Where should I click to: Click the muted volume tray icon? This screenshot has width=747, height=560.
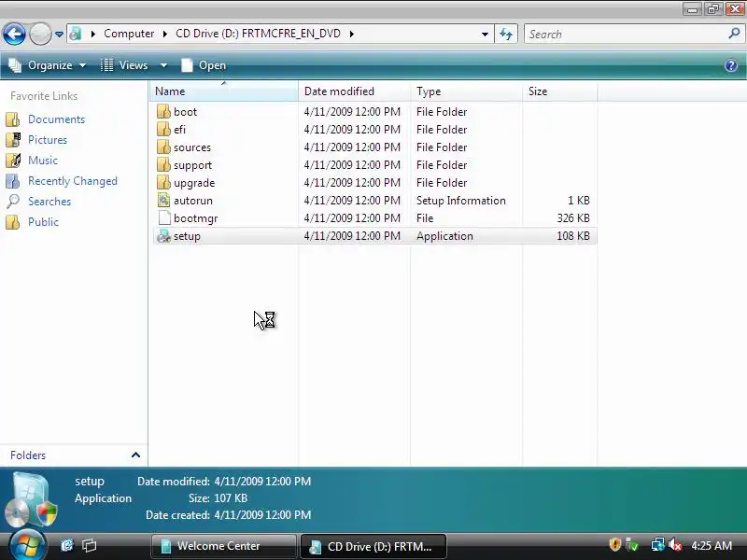pos(674,544)
